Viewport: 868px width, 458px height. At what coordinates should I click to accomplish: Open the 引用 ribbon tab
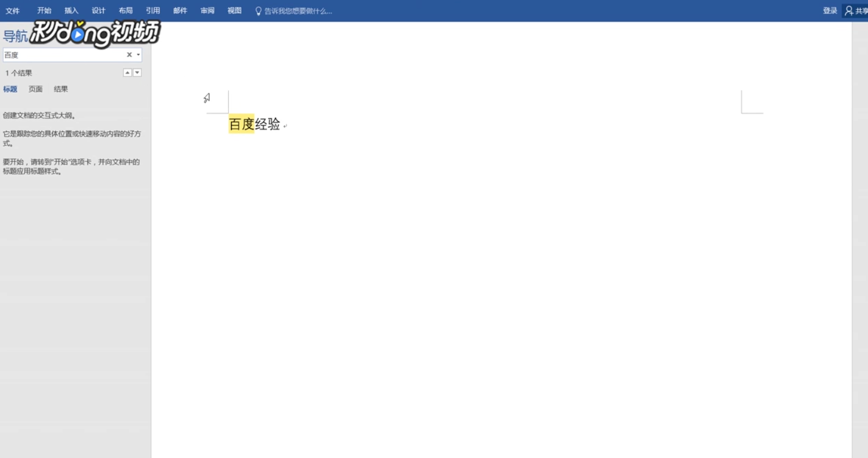(153, 11)
